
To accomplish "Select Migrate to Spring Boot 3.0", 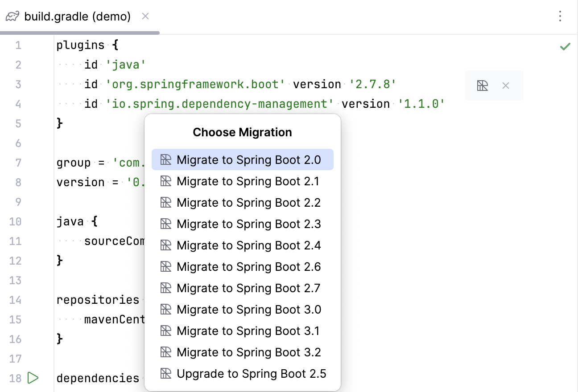I will click(249, 310).
